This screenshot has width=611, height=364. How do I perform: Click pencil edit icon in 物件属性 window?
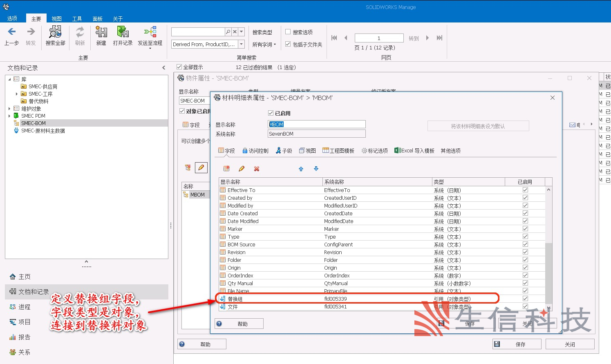click(x=201, y=167)
